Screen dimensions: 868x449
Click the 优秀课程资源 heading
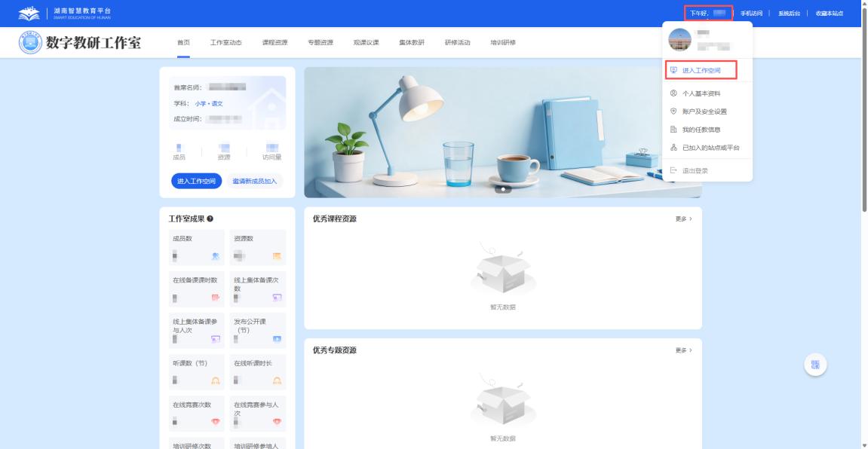[334, 219]
